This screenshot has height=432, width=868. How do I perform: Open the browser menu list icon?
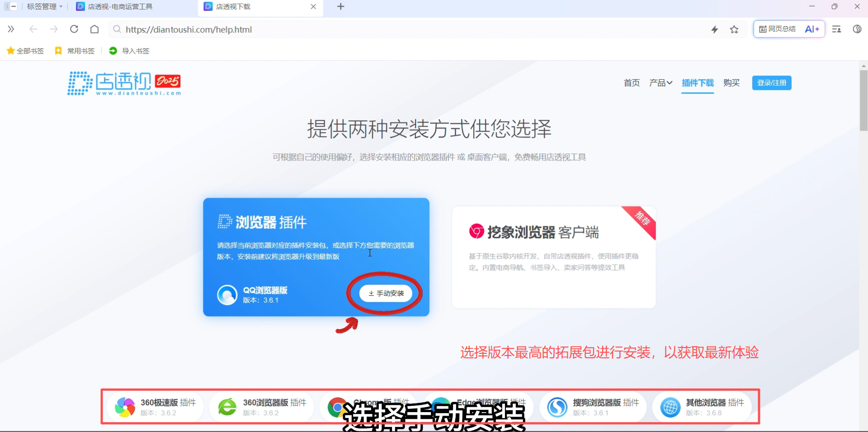836,29
